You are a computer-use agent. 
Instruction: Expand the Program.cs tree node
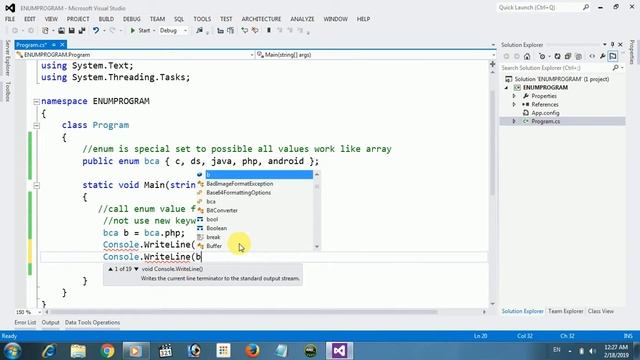[514, 121]
